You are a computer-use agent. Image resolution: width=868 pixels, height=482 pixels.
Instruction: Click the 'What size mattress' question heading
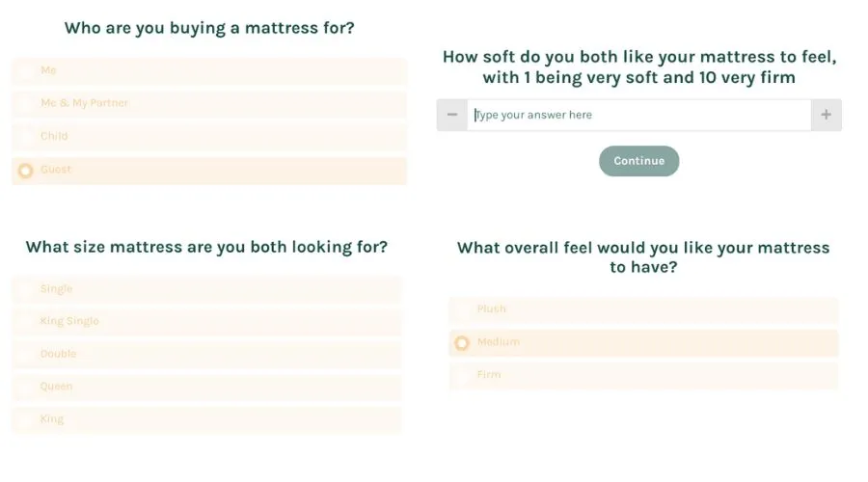click(206, 247)
